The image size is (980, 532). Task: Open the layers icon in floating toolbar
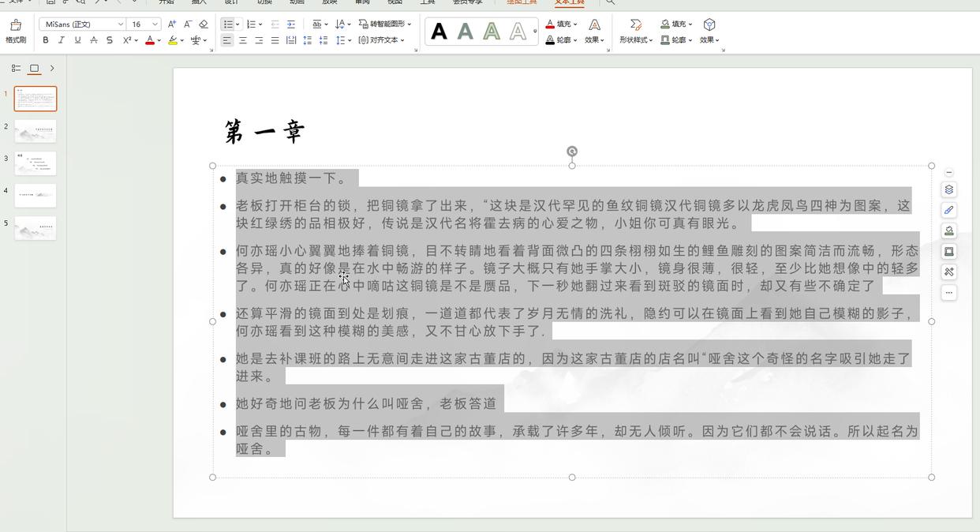click(948, 189)
